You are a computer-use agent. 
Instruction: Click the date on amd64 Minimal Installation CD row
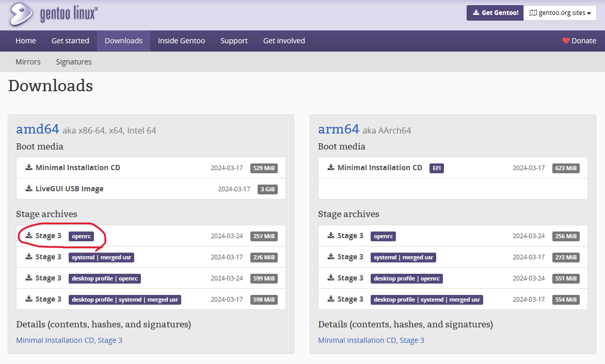coord(227,168)
